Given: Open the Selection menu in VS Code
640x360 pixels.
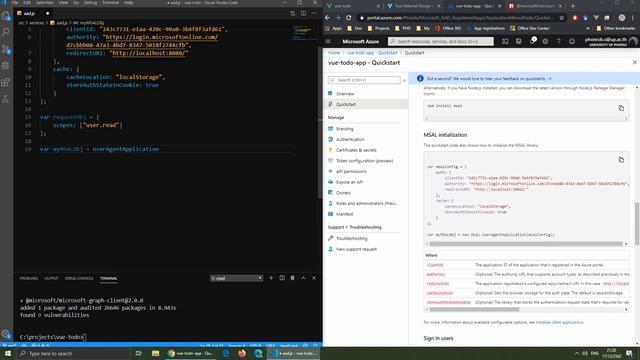Looking at the screenshot, I should click(44, 2).
